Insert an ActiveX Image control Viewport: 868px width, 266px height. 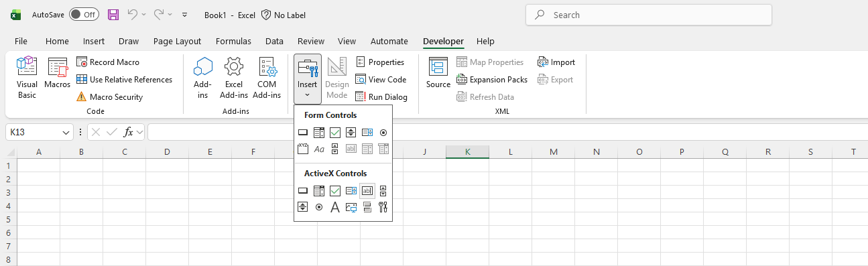point(351,207)
